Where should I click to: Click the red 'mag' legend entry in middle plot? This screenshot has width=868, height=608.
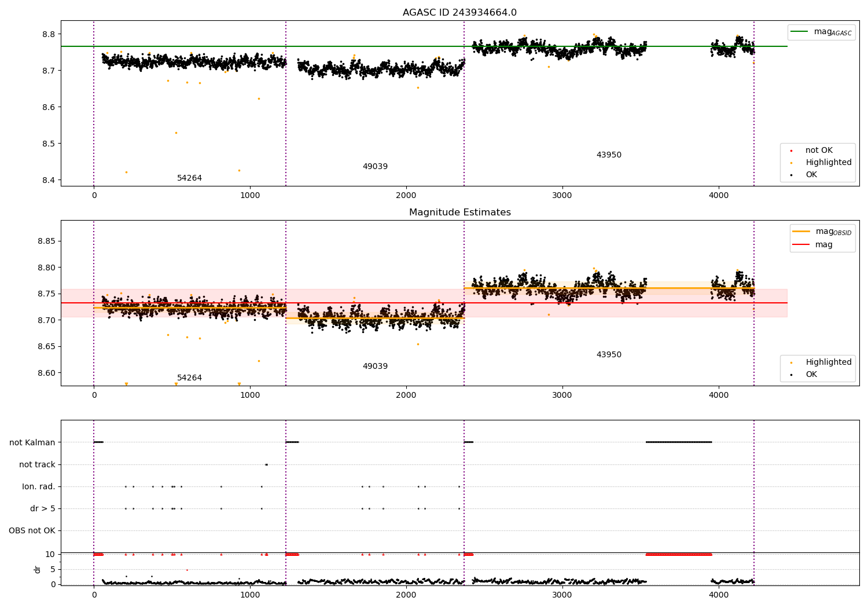point(813,245)
